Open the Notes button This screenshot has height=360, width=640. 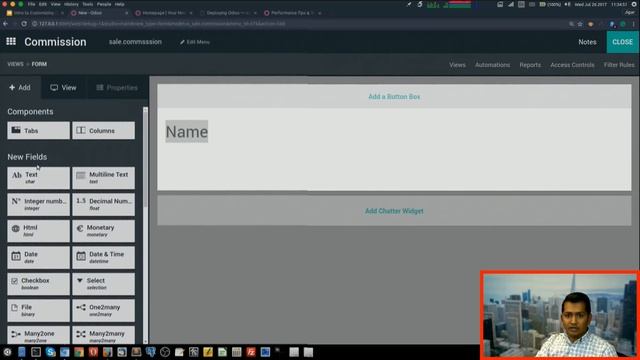click(587, 42)
